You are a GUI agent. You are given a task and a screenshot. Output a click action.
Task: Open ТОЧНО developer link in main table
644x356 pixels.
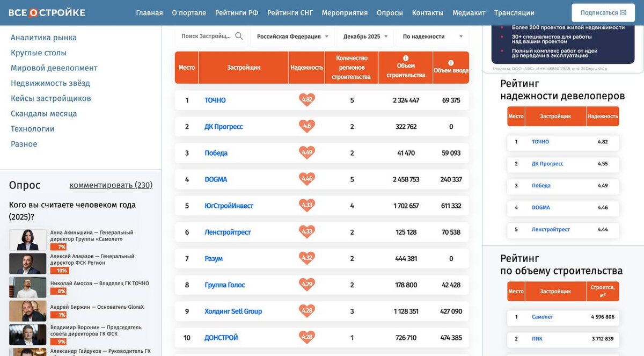pyautogui.click(x=215, y=100)
